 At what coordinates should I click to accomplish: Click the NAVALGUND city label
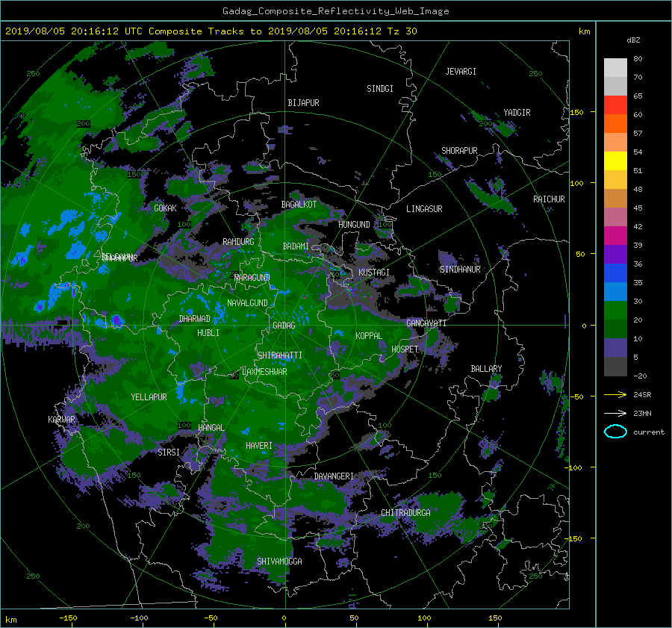point(247,303)
